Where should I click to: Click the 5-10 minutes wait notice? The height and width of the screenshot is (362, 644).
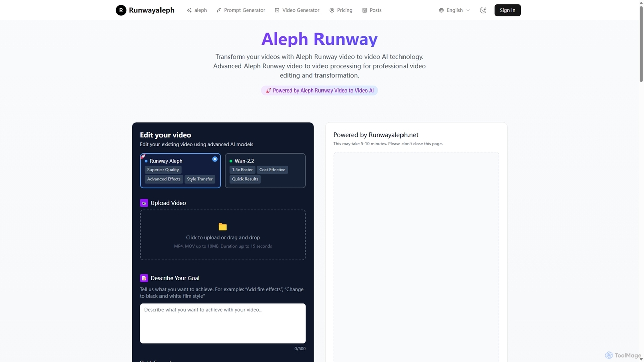pyautogui.click(x=388, y=144)
